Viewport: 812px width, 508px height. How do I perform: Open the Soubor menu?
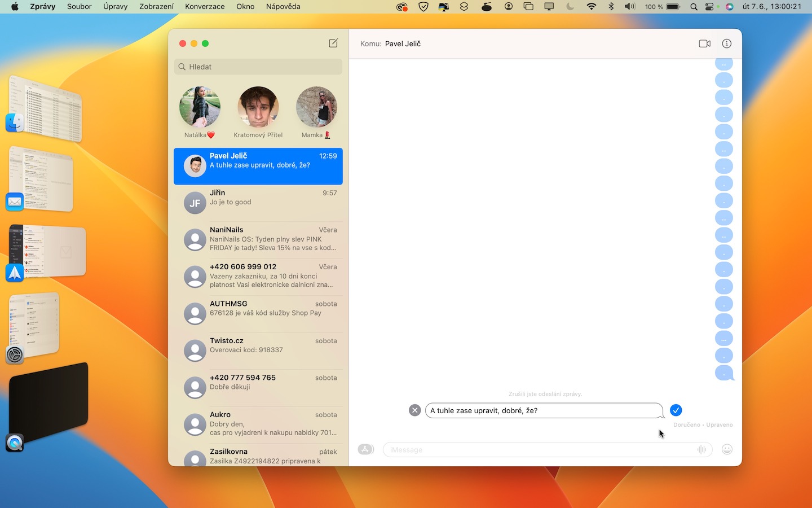[x=79, y=7]
